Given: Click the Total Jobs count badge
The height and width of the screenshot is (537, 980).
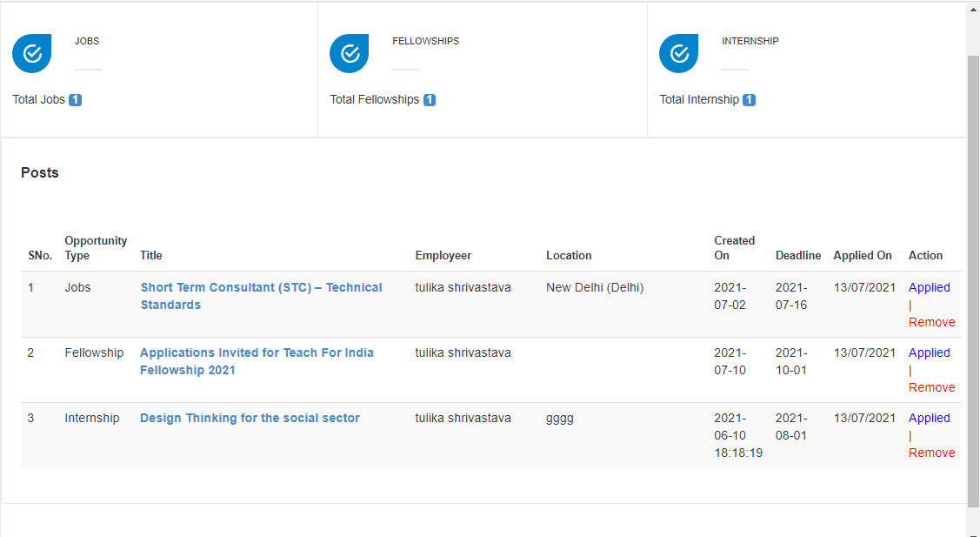Looking at the screenshot, I should [75, 100].
